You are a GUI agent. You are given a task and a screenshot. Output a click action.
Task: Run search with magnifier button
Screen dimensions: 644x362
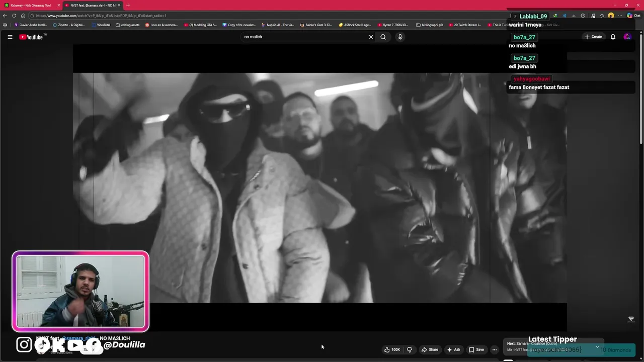point(383,37)
